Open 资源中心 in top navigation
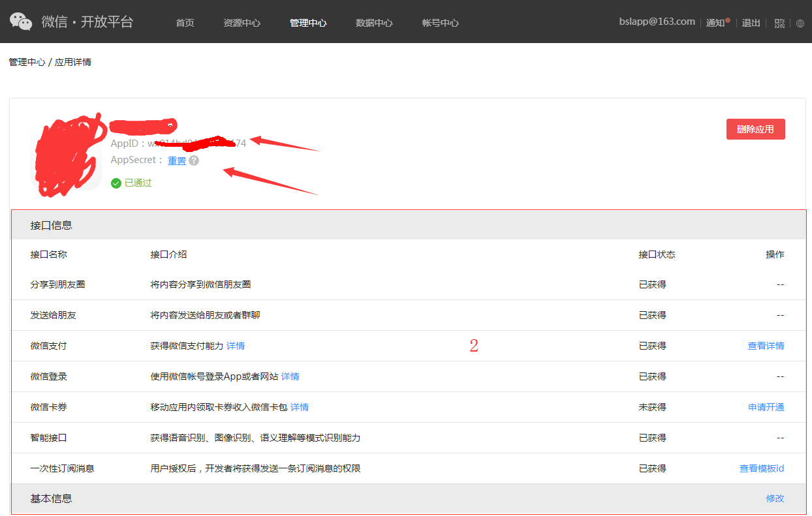 pyautogui.click(x=242, y=23)
